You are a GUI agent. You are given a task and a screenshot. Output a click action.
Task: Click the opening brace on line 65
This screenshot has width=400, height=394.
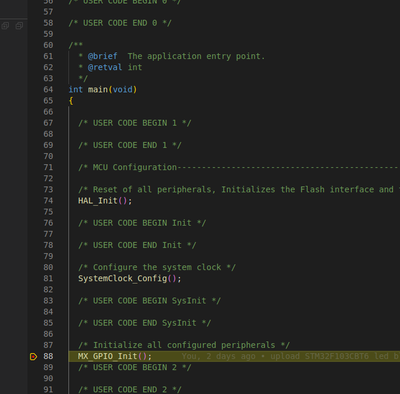(71, 101)
